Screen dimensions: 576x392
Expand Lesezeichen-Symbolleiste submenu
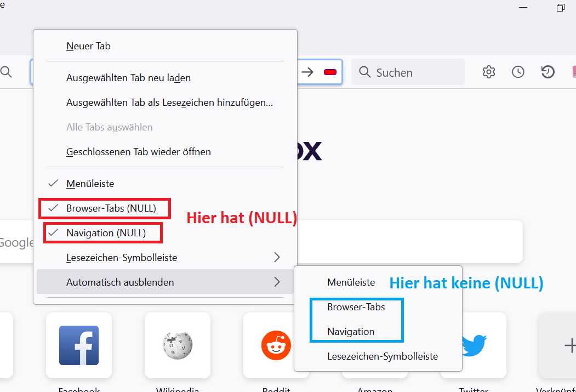(x=165, y=258)
